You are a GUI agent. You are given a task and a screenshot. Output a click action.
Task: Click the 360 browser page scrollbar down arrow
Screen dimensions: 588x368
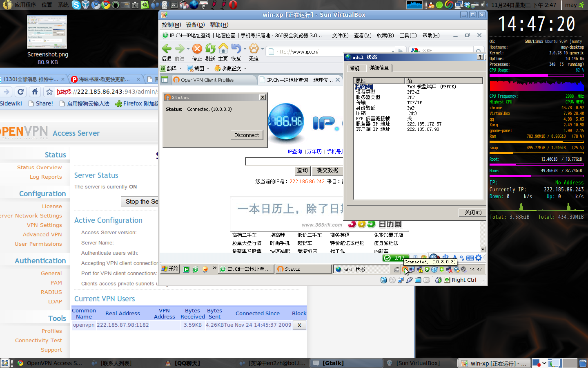click(483, 249)
